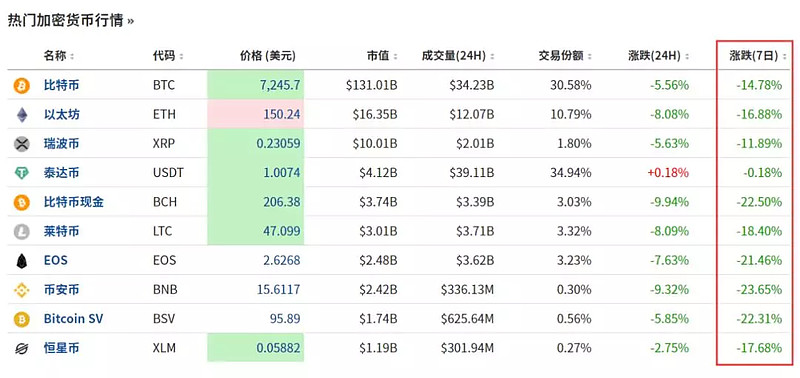Image resolution: width=800 pixels, height=378 pixels.
Task: Click ETH 24H volume $12.07B
Action: tap(471, 115)
